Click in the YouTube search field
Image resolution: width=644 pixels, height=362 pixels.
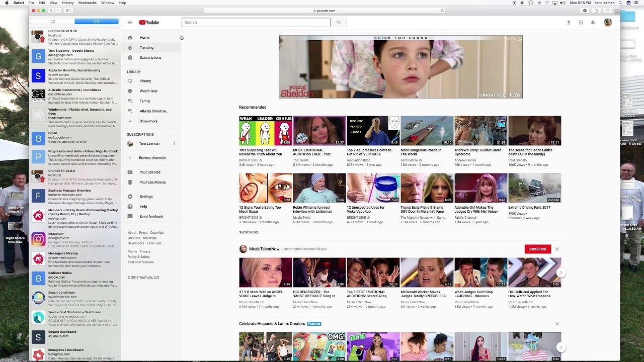point(256,22)
